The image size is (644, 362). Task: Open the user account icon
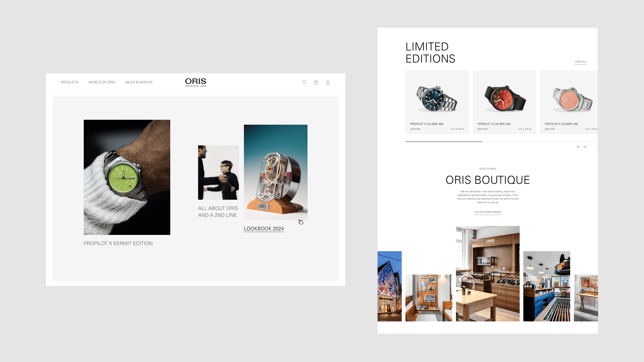328,82
